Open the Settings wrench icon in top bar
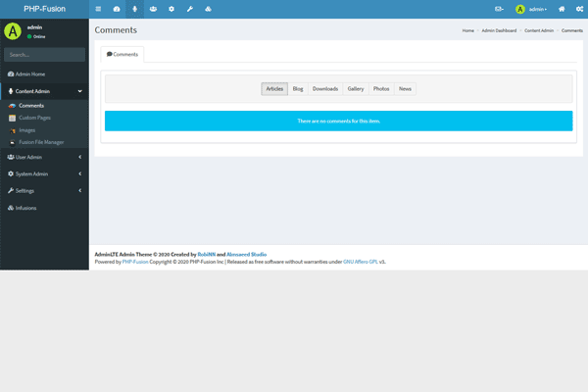 [x=190, y=9]
